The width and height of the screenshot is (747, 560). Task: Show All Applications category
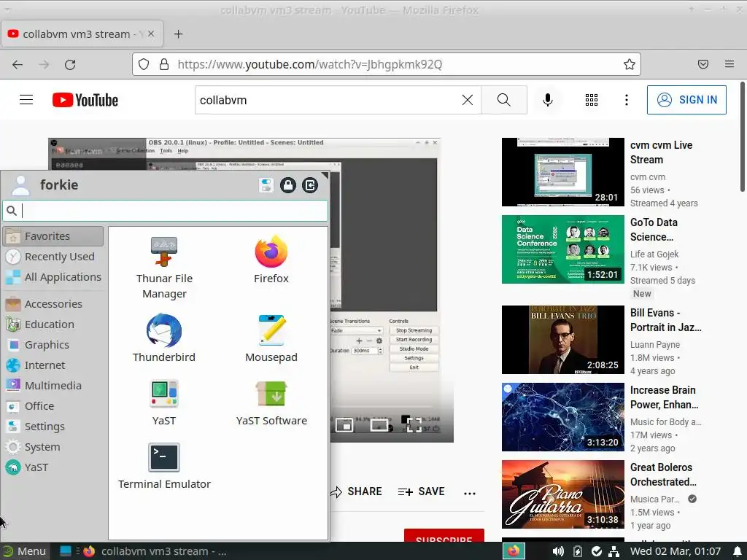click(53, 277)
